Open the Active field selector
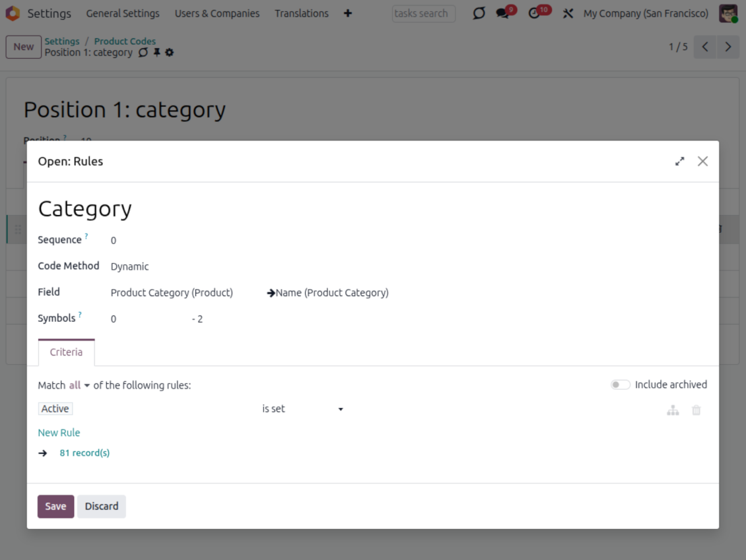 (x=55, y=409)
